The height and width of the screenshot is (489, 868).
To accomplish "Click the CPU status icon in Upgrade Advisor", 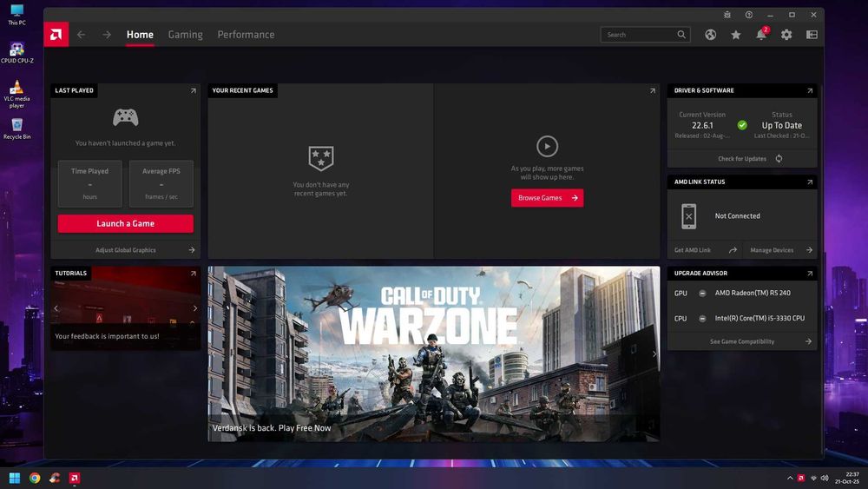I will [x=702, y=319].
